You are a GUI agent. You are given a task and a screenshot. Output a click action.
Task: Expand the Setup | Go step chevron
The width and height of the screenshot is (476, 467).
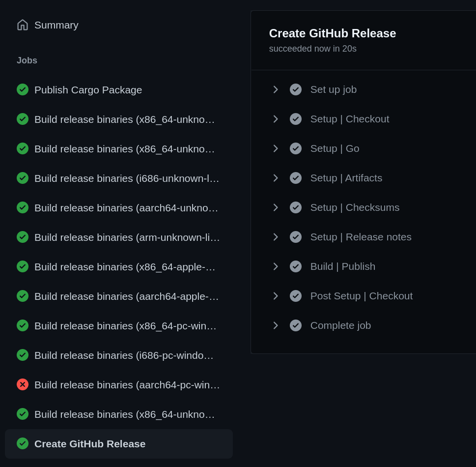[276, 148]
